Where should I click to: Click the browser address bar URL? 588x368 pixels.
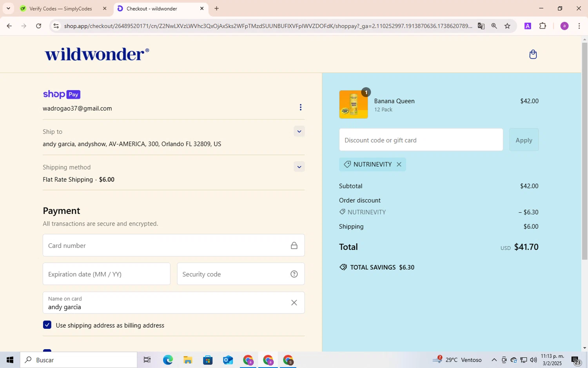(x=268, y=26)
